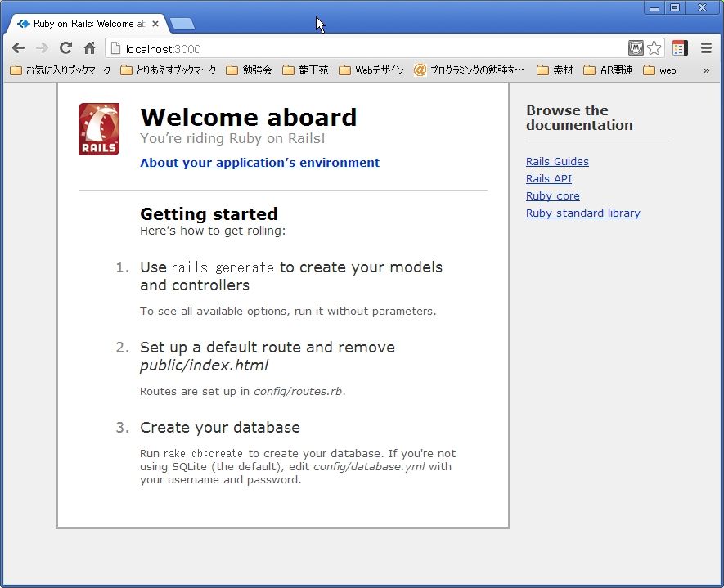Click the browser forward arrow
The width and height of the screenshot is (724, 588).
point(42,48)
